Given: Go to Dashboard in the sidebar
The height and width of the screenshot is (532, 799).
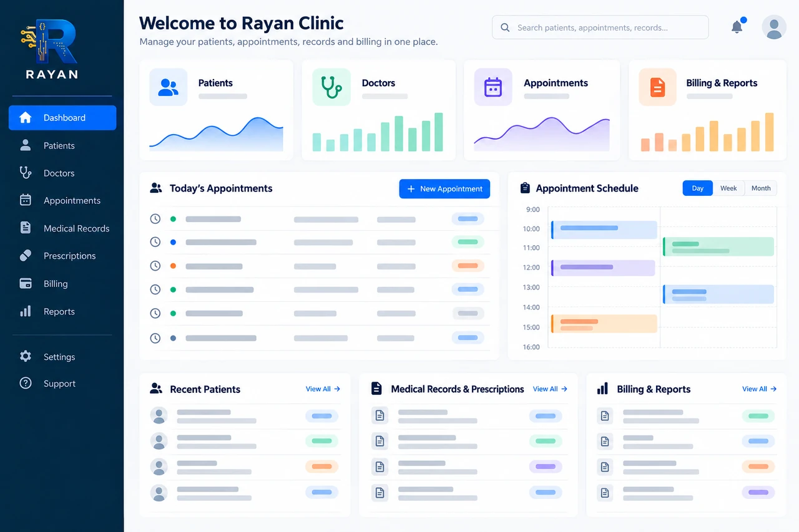Looking at the screenshot, I should (x=62, y=118).
